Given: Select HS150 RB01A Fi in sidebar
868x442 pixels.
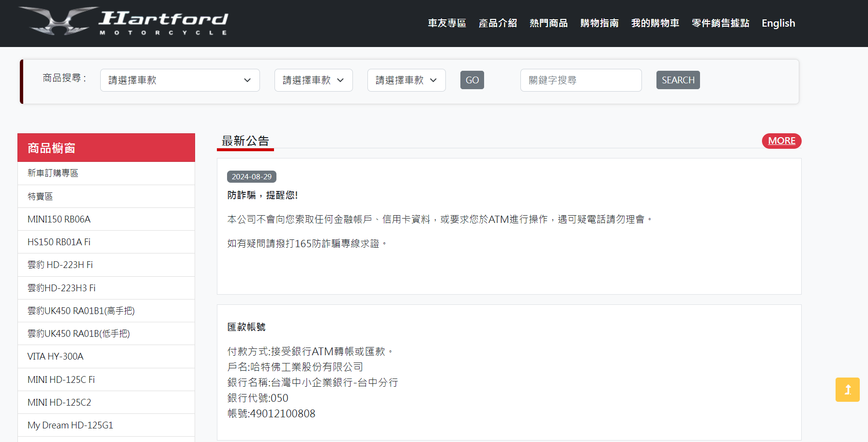Looking at the screenshot, I should tap(106, 242).
